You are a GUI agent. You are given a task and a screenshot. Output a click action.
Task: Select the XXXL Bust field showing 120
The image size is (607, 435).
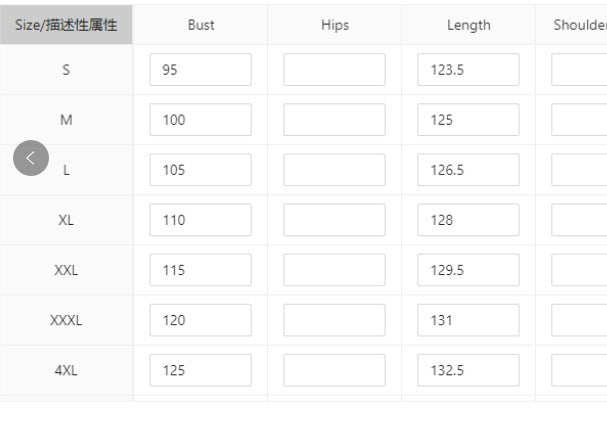tap(201, 320)
